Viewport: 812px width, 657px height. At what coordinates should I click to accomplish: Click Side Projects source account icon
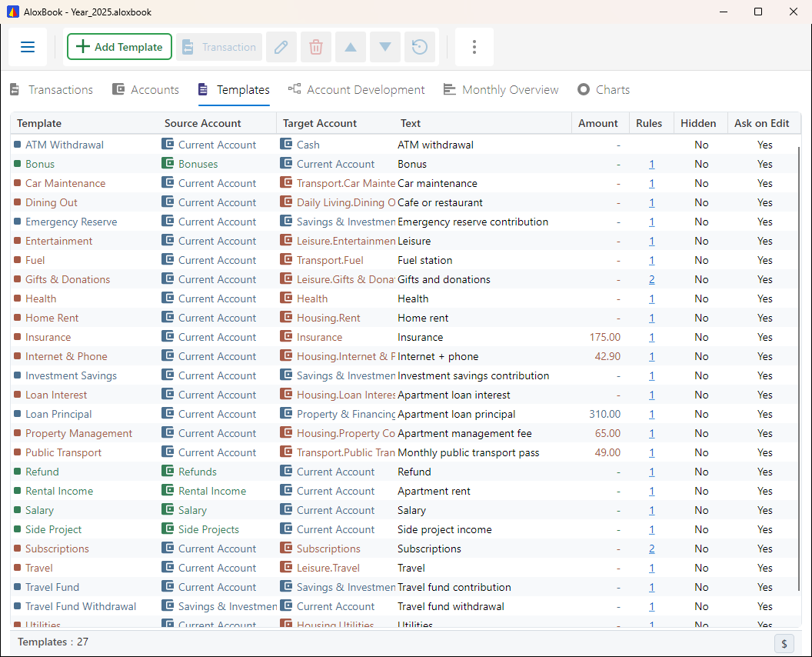(x=168, y=529)
